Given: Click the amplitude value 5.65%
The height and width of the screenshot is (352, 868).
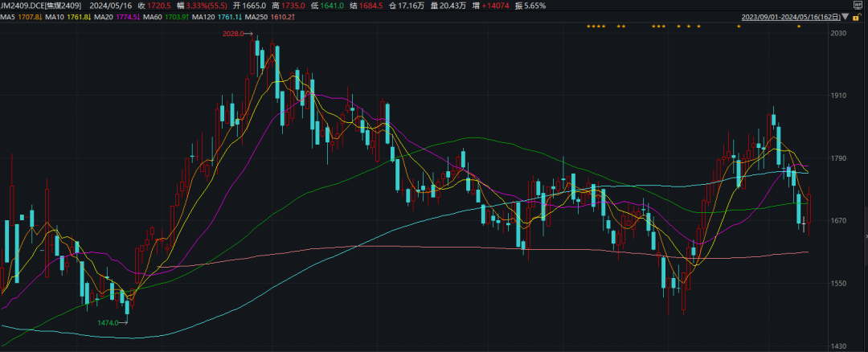Looking at the screenshot, I should pos(536,6).
